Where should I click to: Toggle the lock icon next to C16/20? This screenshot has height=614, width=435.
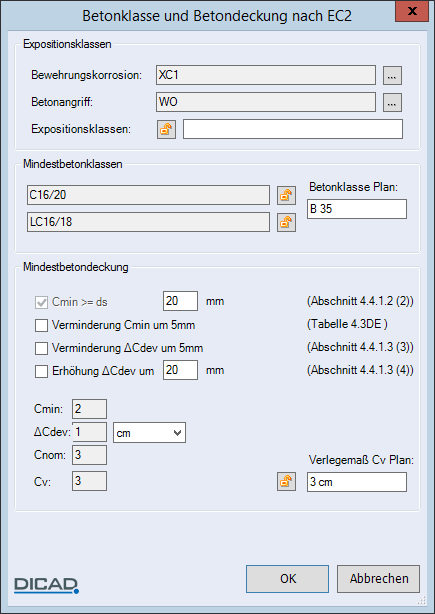(x=286, y=195)
